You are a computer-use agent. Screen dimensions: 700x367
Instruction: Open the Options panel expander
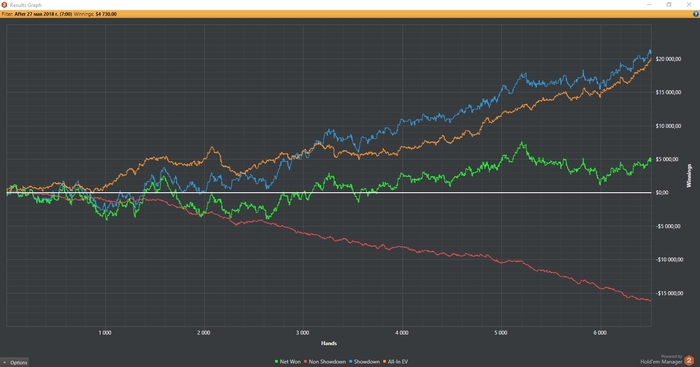[15, 362]
